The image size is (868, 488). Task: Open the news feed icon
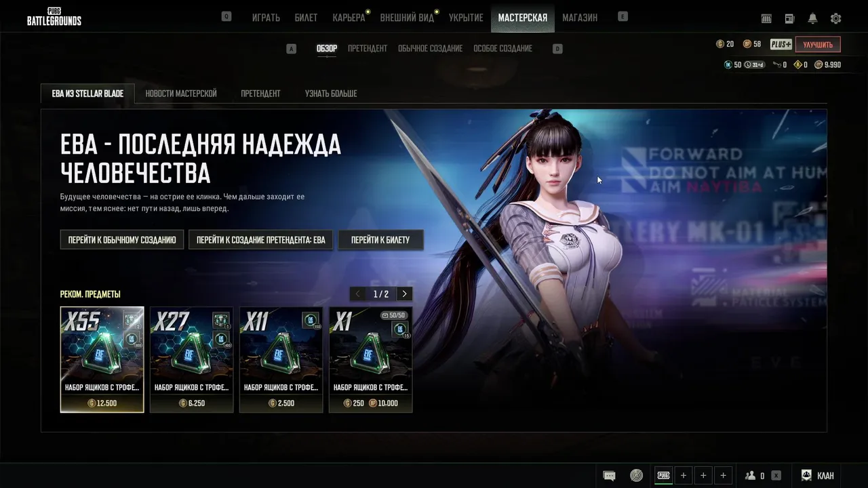point(789,18)
